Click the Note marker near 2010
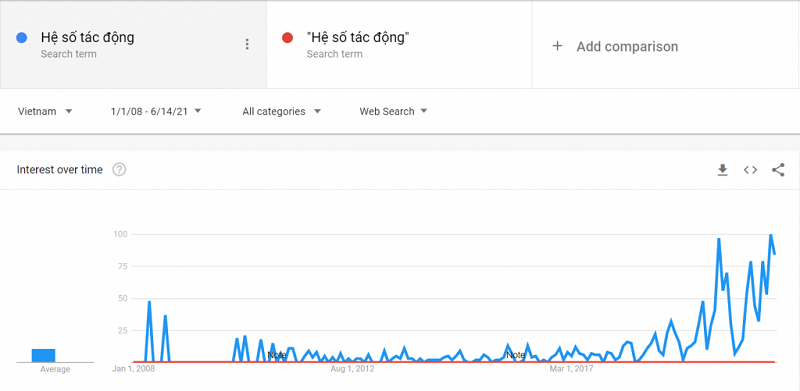 pos(277,355)
